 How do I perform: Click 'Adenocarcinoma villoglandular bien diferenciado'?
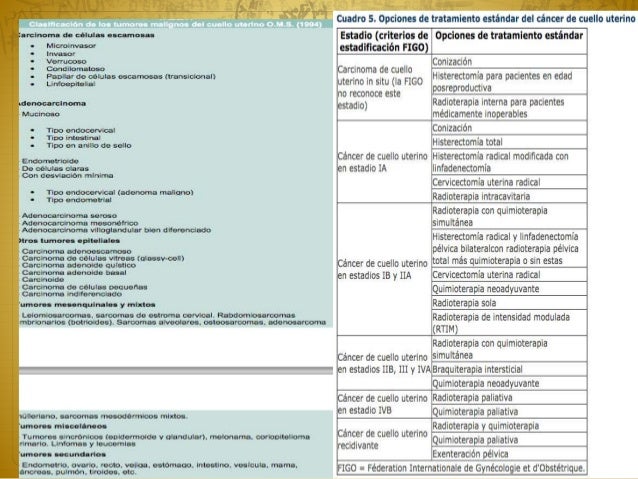pos(116,230)
